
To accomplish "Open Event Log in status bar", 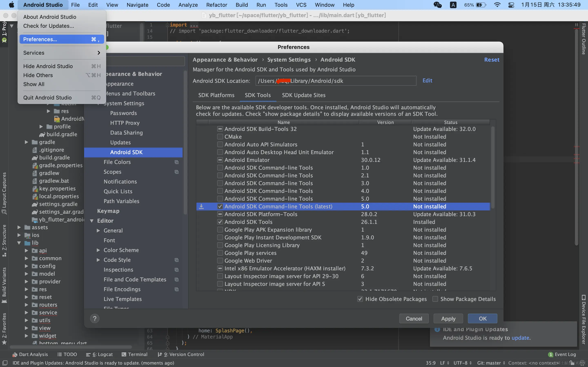I will point(562,354).
